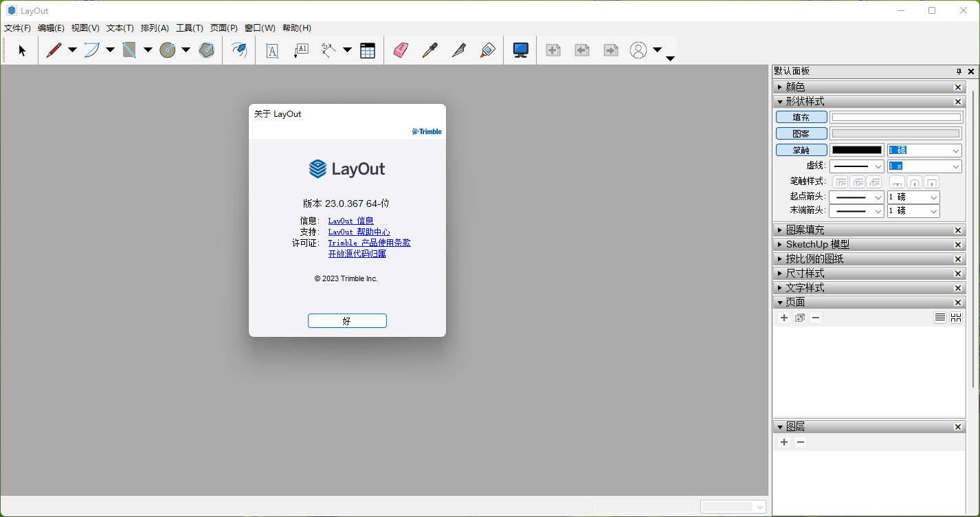Viewport: 980px width, 517px height.
Task: Open the 开放源代码归属 link
Action: [357, 254]
